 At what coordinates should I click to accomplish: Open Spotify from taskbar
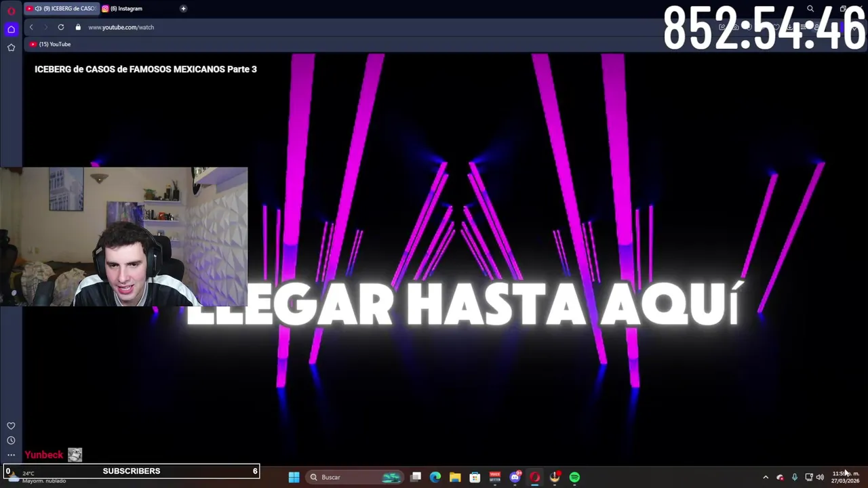(x=574, y=477)
